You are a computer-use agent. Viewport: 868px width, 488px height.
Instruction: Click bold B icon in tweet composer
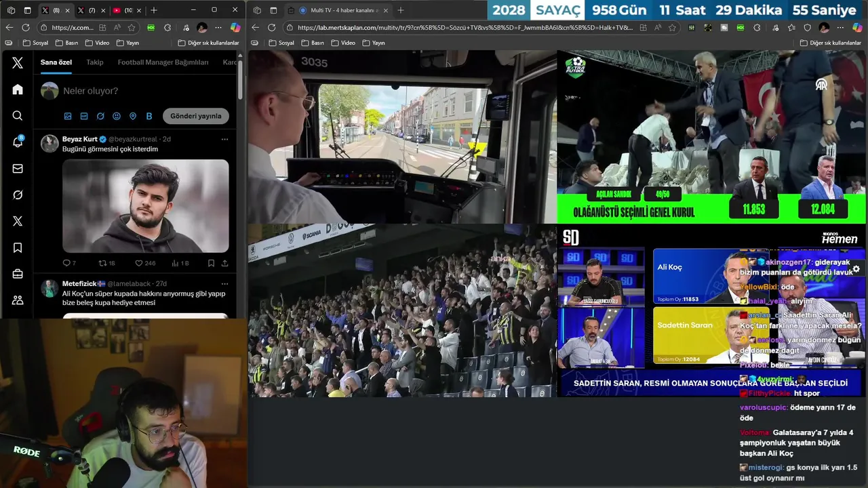pyautogui.click(x=149, y=116)
